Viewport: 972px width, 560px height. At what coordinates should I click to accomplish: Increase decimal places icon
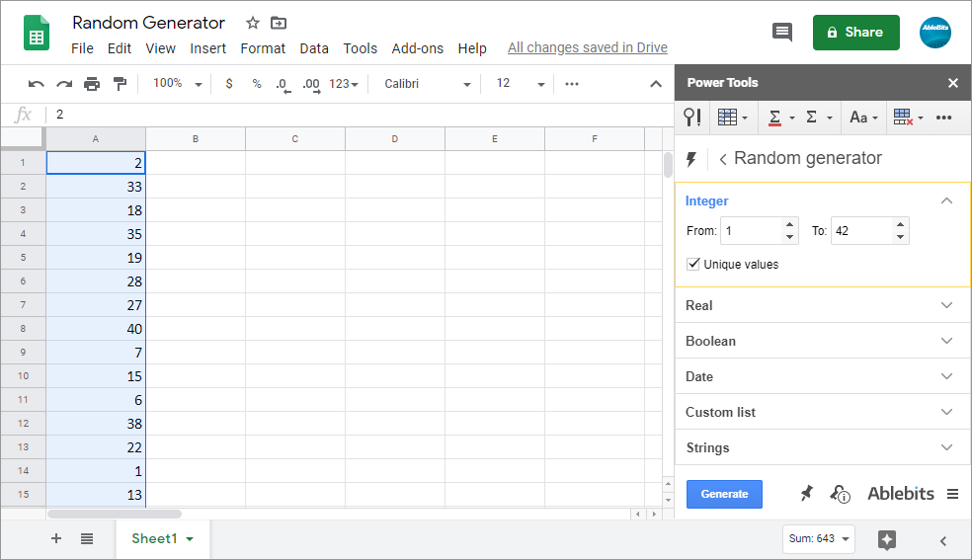point(311,85)
